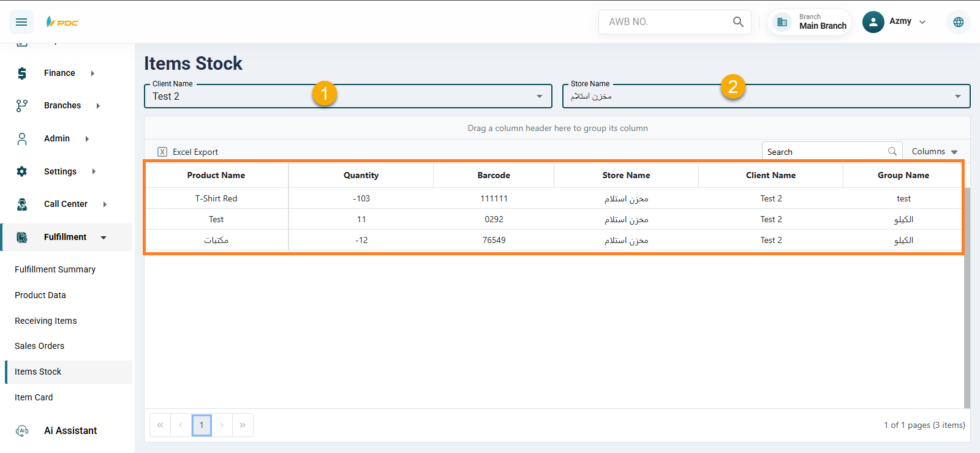Image resolution: width=980 pixels, height=453 pixels.
Task: Click the Azmy user avatar icon
Action: [873, 22]
